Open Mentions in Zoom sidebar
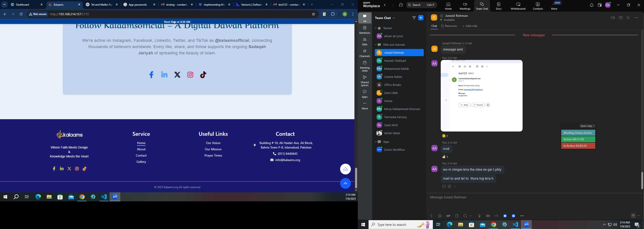 pyautogui.click(x=365, y=30)
